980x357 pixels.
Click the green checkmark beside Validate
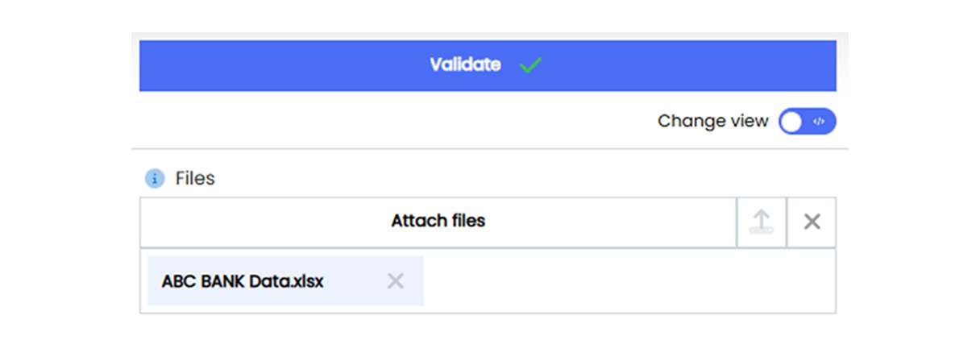click(530, 65)
